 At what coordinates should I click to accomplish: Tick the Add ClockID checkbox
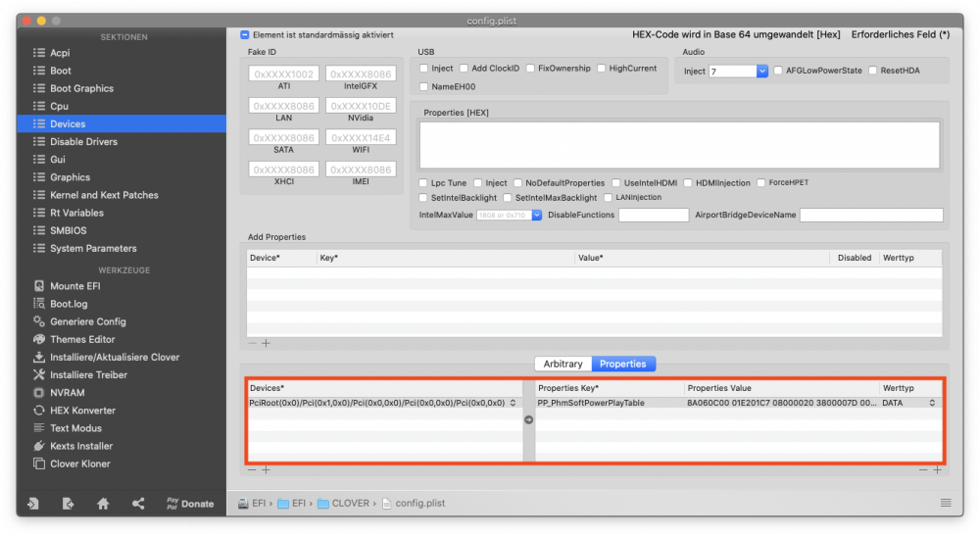pyautogui.click(x=464, y=68)
